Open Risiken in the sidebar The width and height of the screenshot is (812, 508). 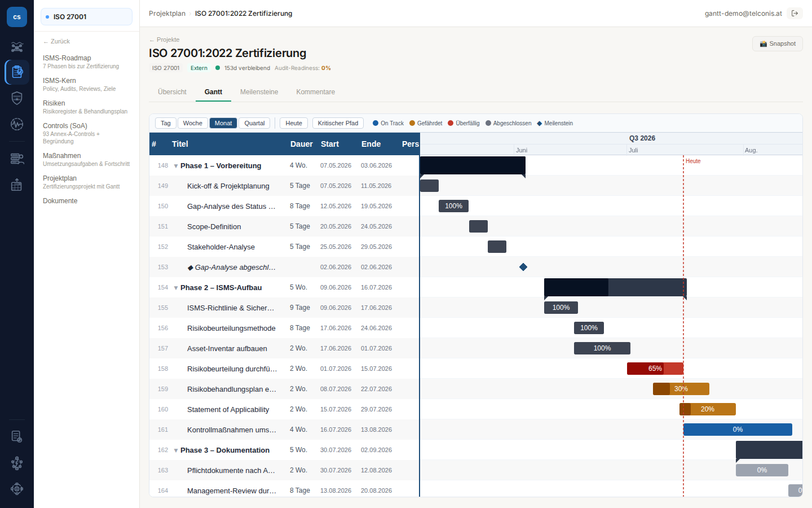[x=87, y=107]
